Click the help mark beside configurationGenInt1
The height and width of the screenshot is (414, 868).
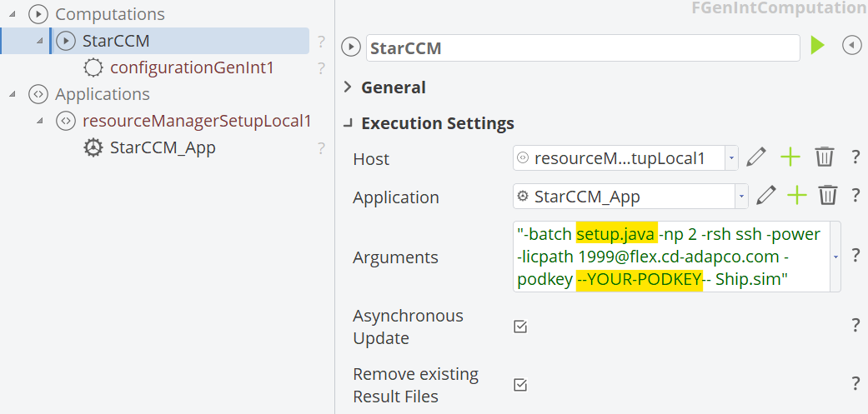[x=320, y=68]
